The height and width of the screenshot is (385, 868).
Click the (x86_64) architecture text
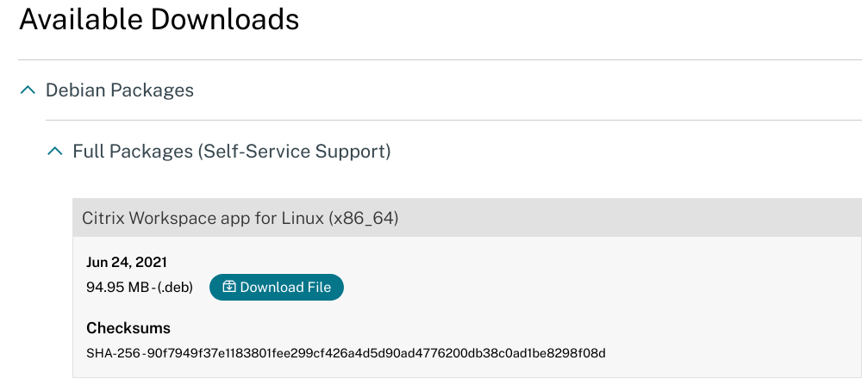(362, 218)
